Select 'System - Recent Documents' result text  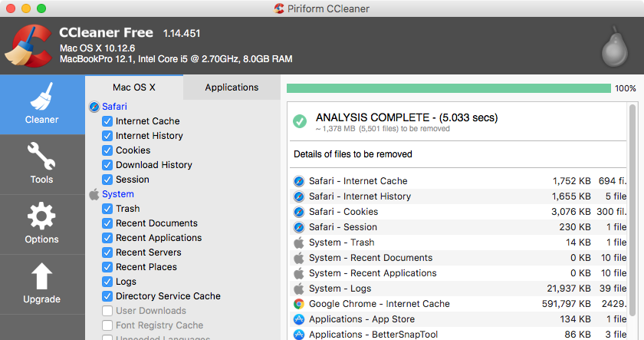click(x=371, y=258)
